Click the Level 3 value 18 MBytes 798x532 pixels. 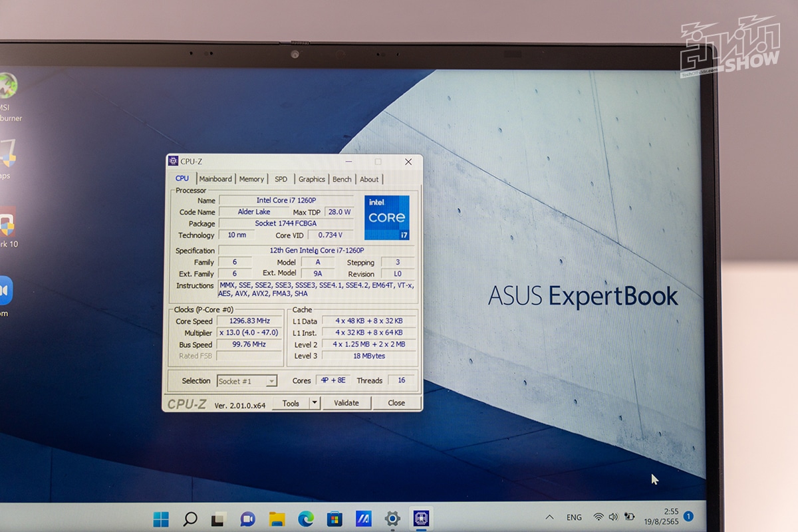click(x=368, y=356)
